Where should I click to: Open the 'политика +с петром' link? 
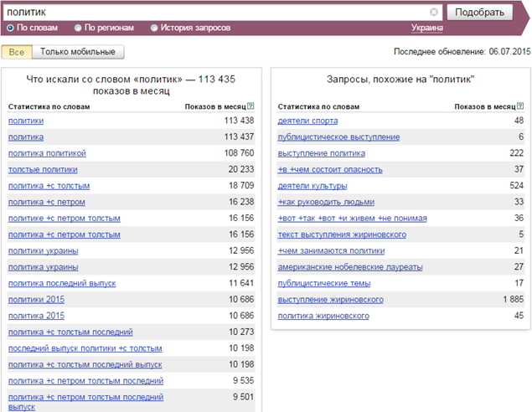[x=47, y=202]
